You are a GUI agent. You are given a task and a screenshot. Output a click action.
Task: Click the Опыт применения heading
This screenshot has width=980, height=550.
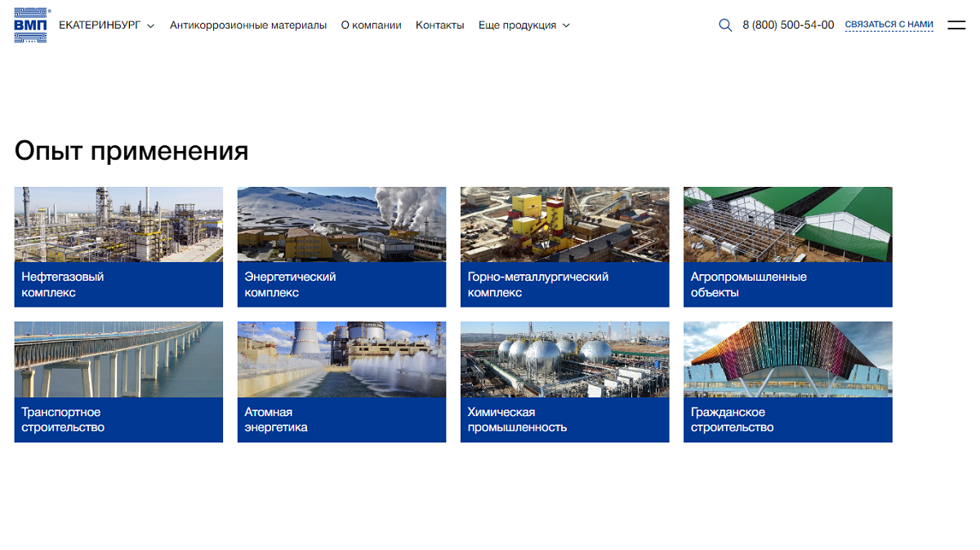pos(131,151)
